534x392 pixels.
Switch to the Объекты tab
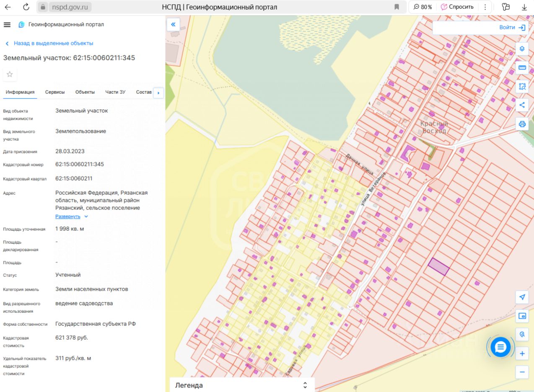pos(85,92)
